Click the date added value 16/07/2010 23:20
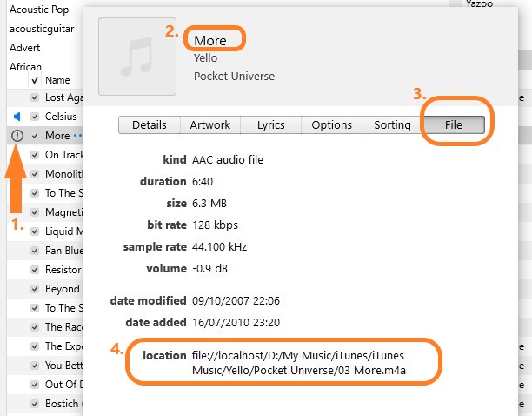Screen dimensions: 532x416 coord(236,323)
